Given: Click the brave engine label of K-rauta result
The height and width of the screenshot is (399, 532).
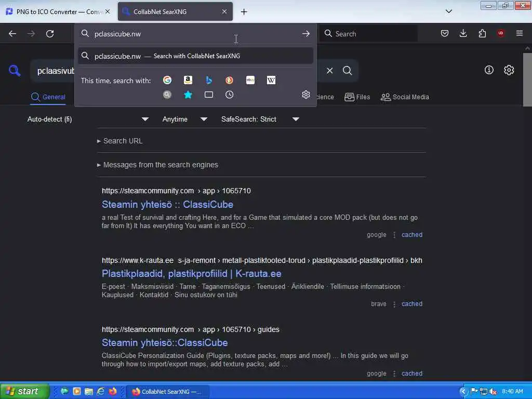Looking at the screenshot, I should (379, 304).
